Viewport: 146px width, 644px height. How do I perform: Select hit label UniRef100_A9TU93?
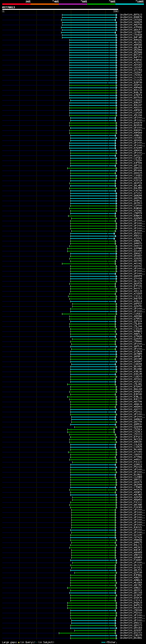131,65
